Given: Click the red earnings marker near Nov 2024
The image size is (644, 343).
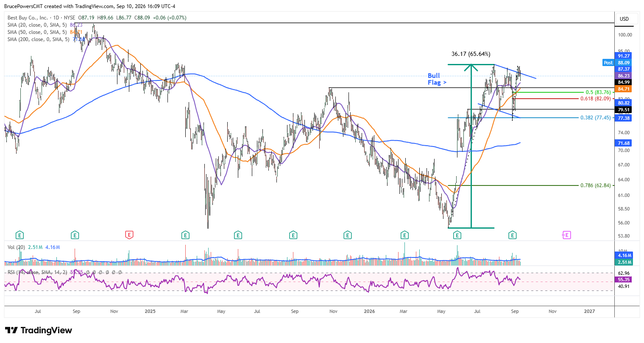Looking at the screenshot, I should pyautogui.click(x=129, y=235).
